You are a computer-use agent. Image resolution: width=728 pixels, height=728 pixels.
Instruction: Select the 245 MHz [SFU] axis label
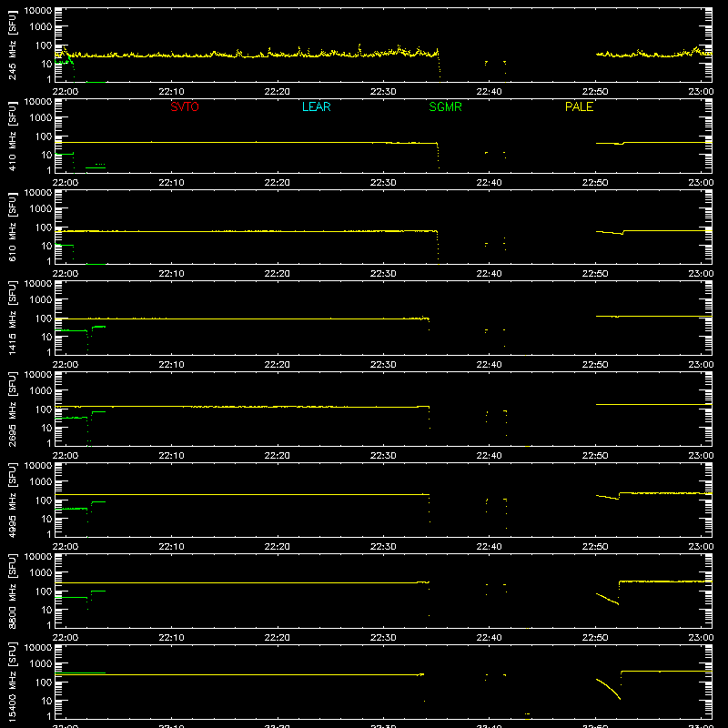coord(13,45)
